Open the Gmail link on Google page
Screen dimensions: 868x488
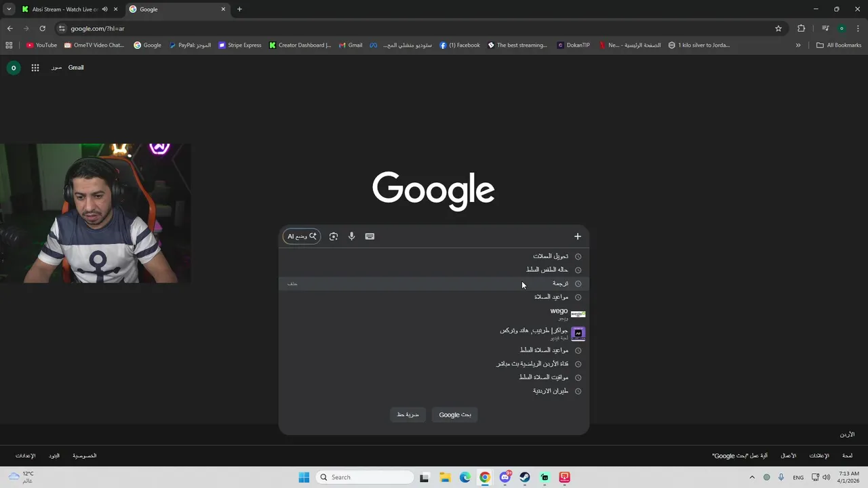[76, 68]
